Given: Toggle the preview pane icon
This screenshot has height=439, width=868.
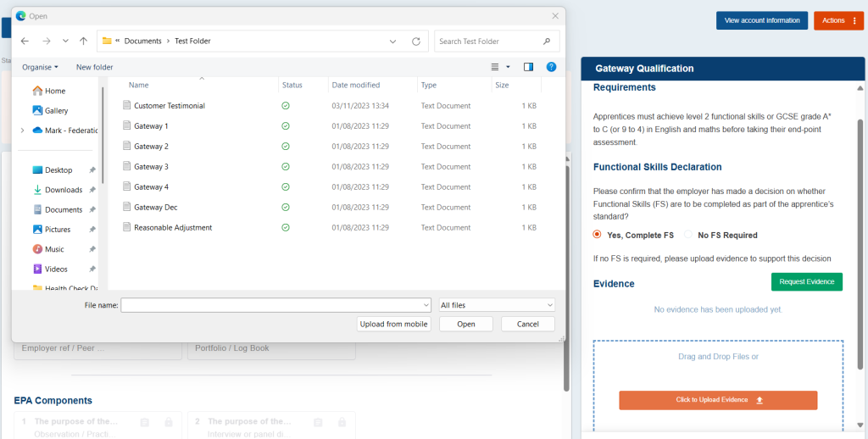Looking at the screenshot, I should pyautogui.click(x=528, y=67).
